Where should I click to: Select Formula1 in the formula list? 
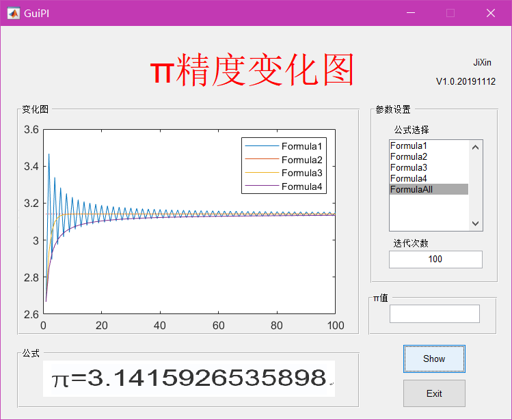tap(429, 145)
